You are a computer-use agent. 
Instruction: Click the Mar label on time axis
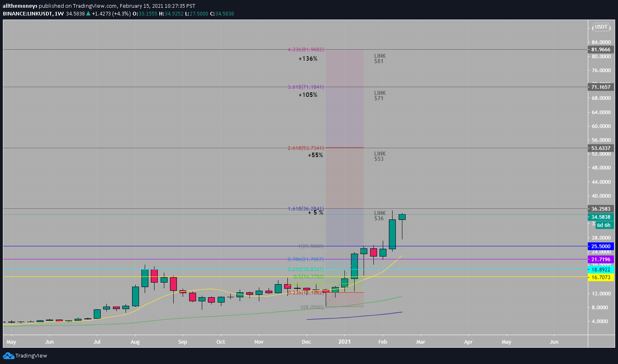[420, 342]
